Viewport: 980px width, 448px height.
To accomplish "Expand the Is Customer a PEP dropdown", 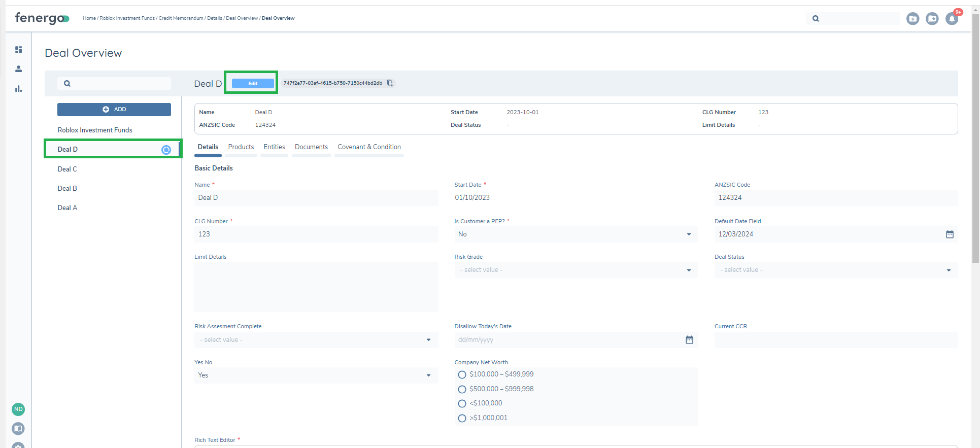I will pyautogui.click(x=576, y=234).
